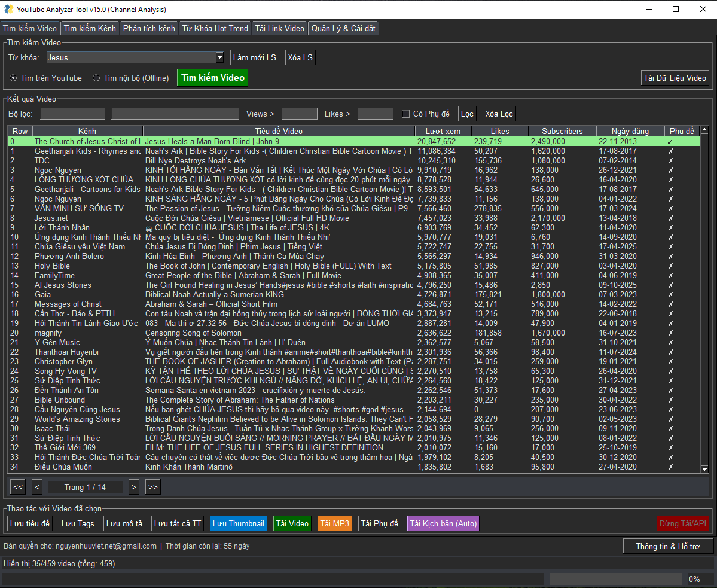Image resolution: width=717 pixels, height=588 pixels.
Task: Switch to the 'Tải Link Video' tab
Action: (x=279, y=28)
